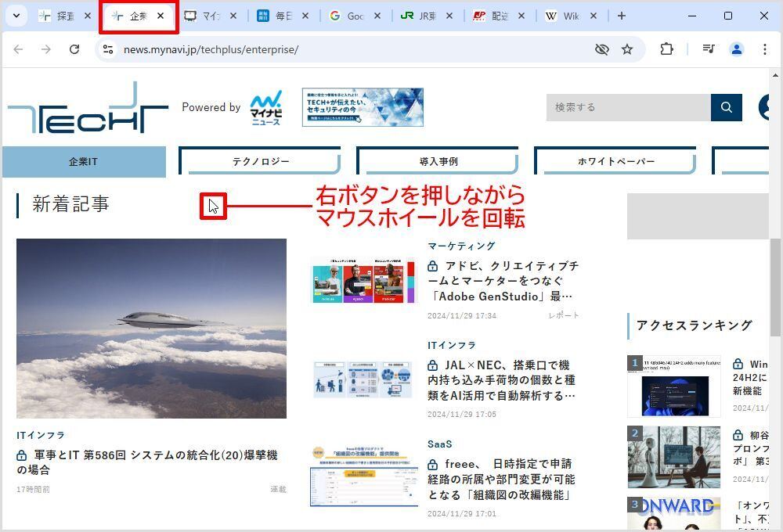Image resolution: width=783 pixels, height=532 pixels.
Task: Open the bomber aircraft article photo
Action: click(x=151, y=329)
